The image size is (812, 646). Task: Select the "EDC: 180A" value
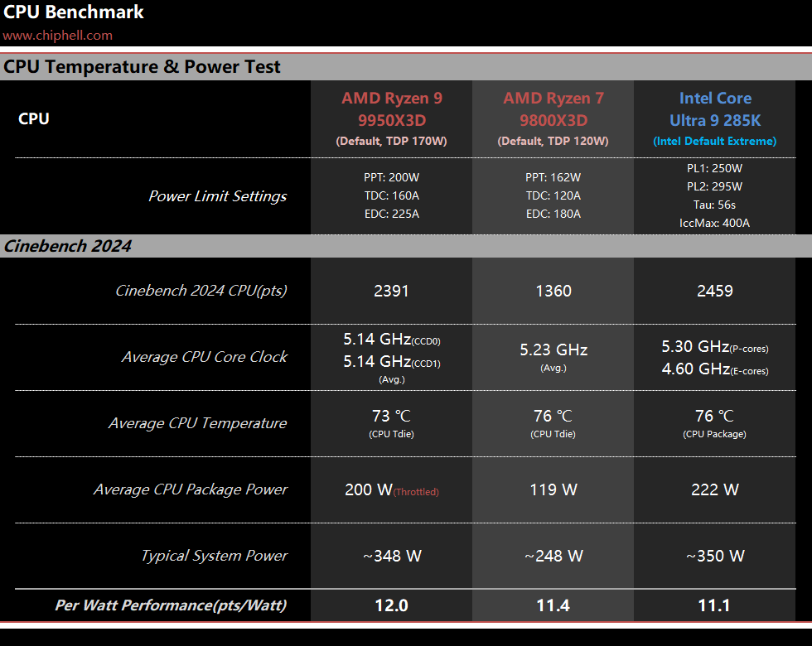tap(553, 214)
